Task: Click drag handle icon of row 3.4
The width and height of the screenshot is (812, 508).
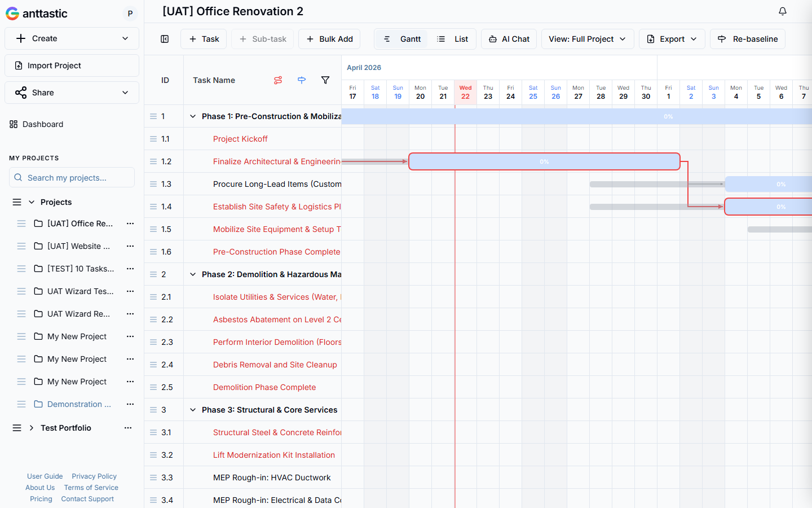Action: 153,500
